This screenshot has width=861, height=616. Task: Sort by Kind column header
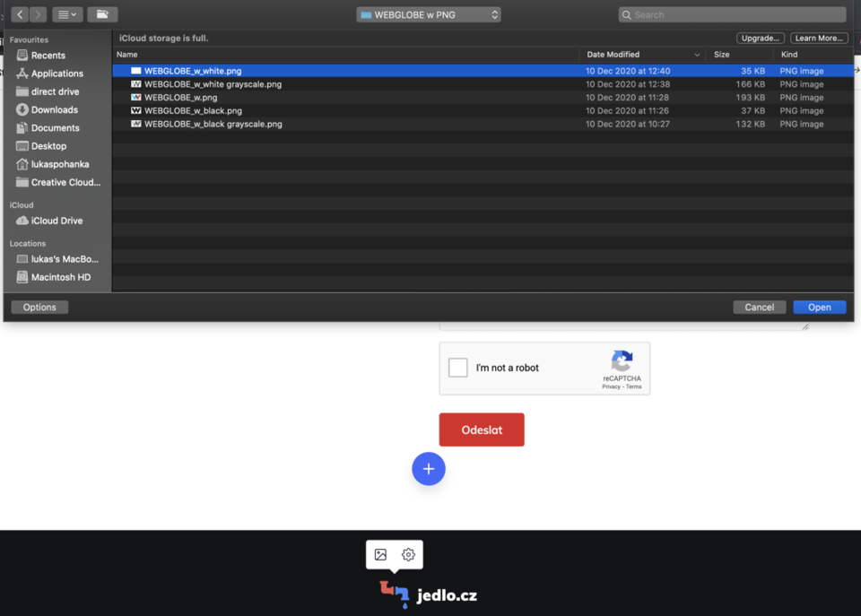(x=813, y=55)
